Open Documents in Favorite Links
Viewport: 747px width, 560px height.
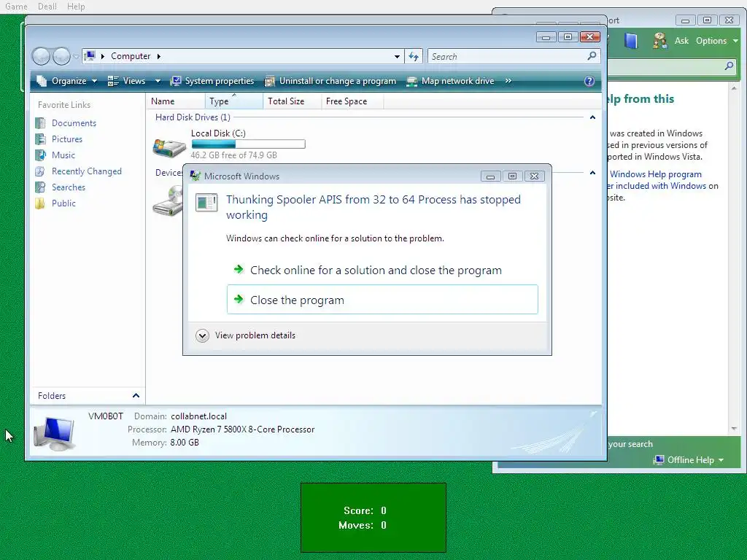point(74,122)
